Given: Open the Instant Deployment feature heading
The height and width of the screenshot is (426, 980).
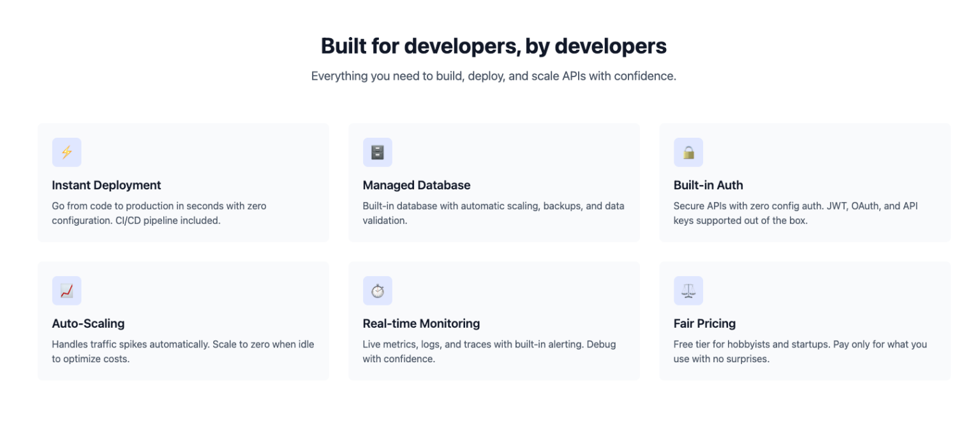Looking at the screenshot, I should point(106,185).
